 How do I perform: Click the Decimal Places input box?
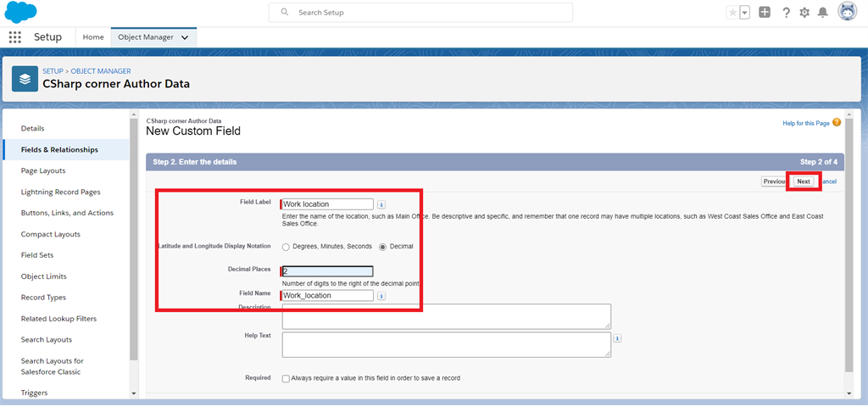click(x=327, y=271)
